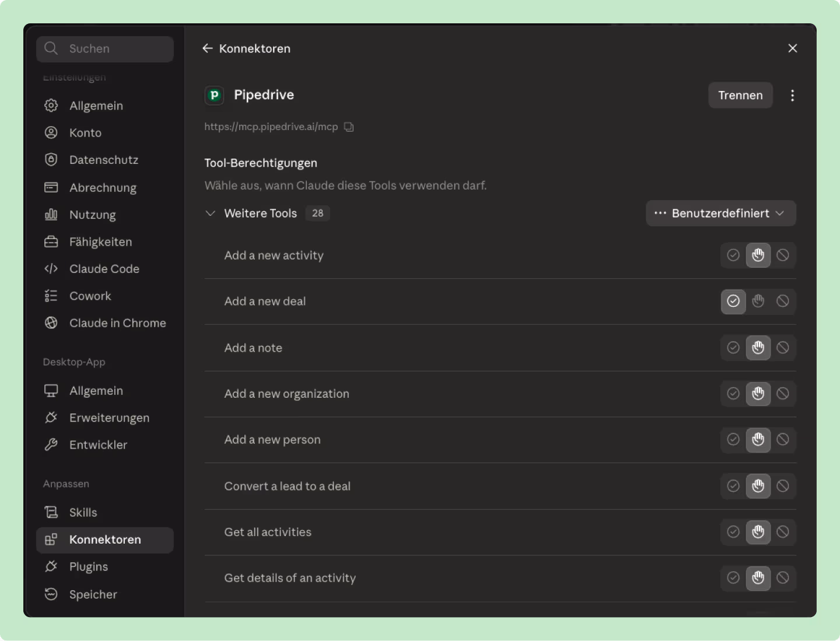Set 'Add a new deal' to ask permission
Image resolution: width=840 pixels, height=641 pixels.
point(758,301)
